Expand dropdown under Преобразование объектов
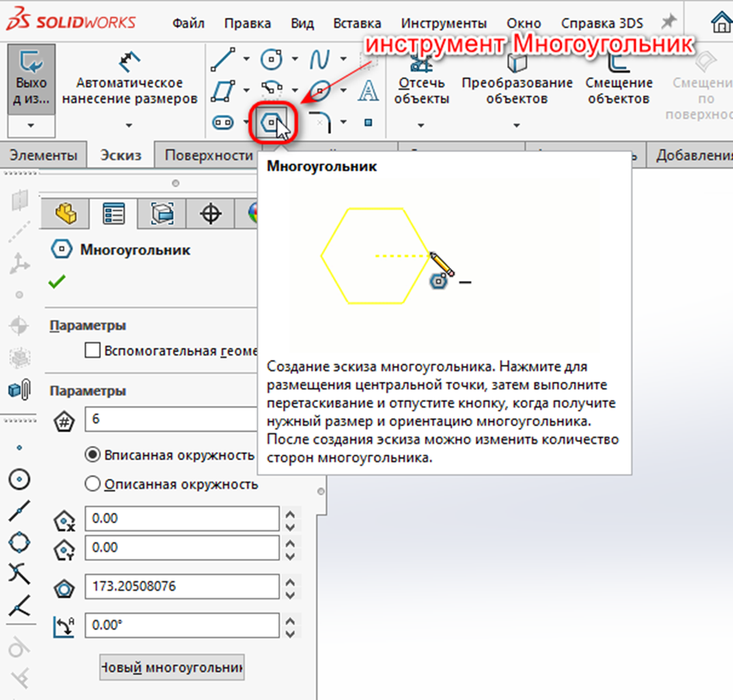Screen dimensions: 733x700 pyautogui.click(x=517, y=125)
